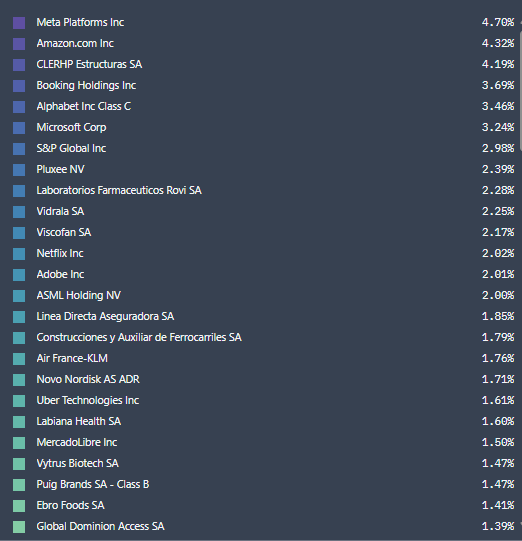This screenshot has height=541, width=522.
Task: Select the 2.28% Rovi percentage
Action: pos(498,190)
